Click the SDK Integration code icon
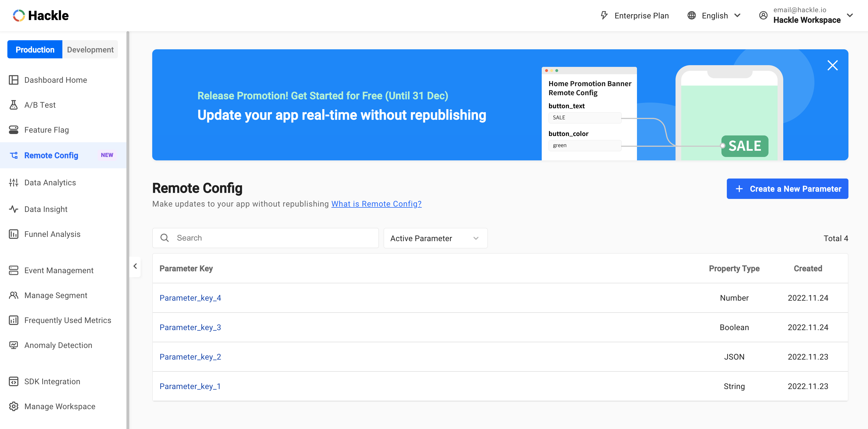868x429 pixels. point(14,381)
